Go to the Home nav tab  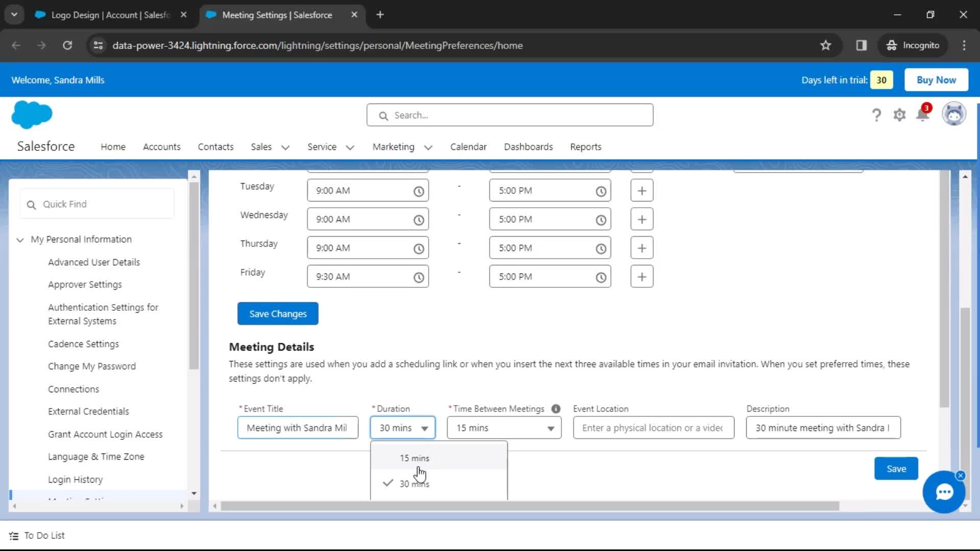click(x=113, y=147)
